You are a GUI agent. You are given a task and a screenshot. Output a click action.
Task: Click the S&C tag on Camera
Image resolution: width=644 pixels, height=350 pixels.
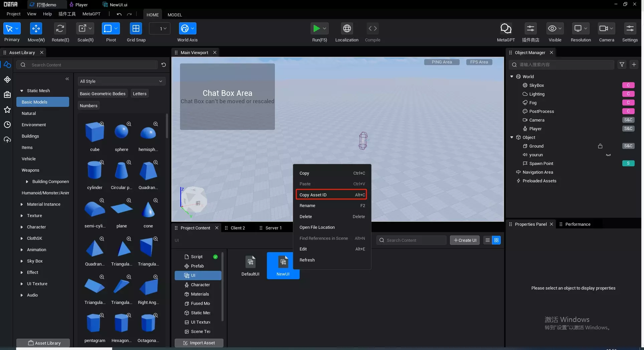[628, 120]
